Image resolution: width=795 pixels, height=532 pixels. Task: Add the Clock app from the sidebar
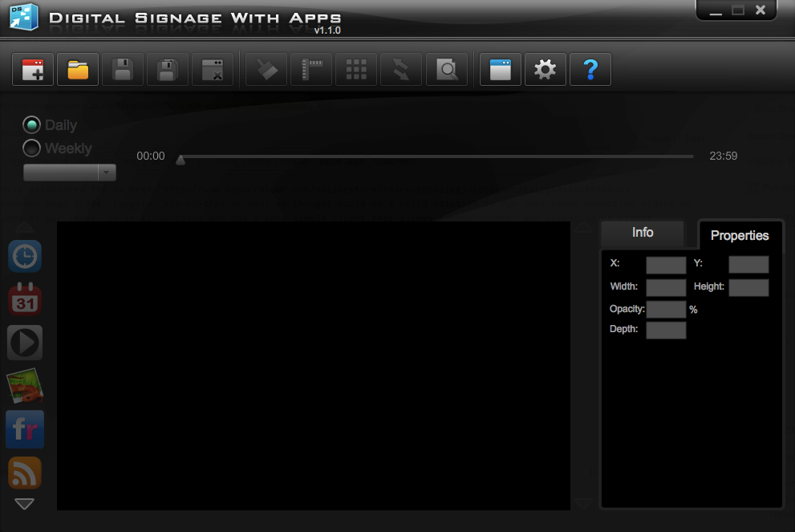point(25,256)
